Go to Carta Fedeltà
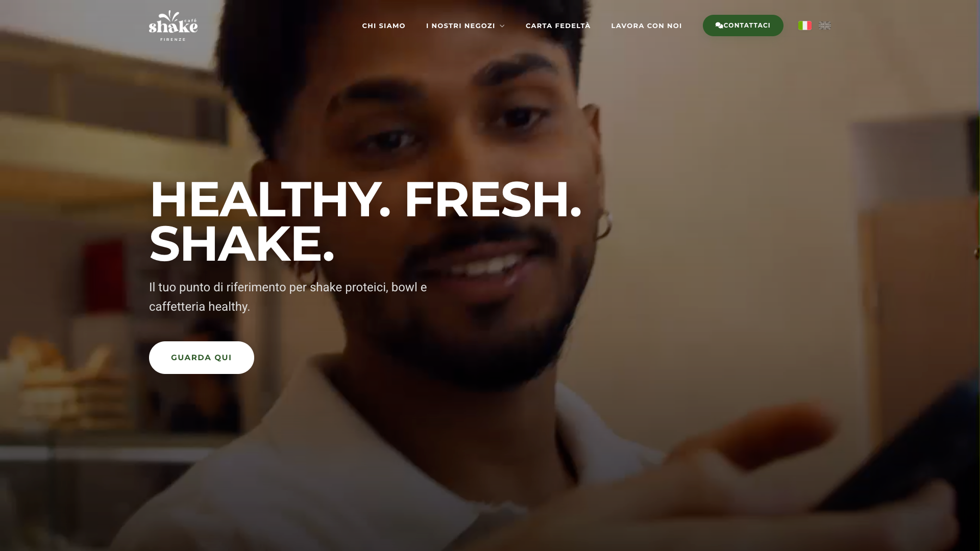Image resolution: width=980 pixels, height=551 pixels. (x=558, y=26)
